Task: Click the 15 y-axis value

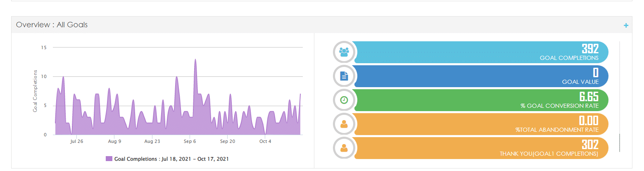Action: coord(44,47)
